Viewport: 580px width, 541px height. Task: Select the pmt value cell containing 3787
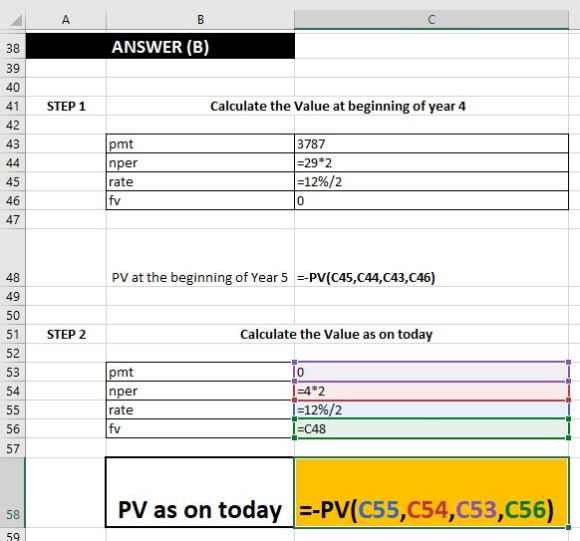point(431,144)
